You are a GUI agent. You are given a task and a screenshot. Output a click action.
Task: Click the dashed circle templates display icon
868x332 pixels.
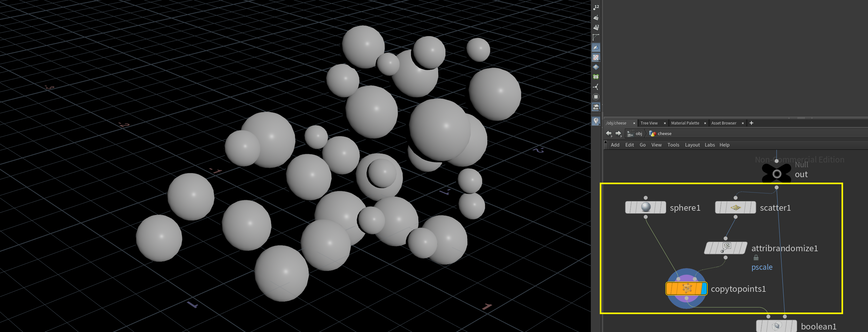tap(596, 97)
